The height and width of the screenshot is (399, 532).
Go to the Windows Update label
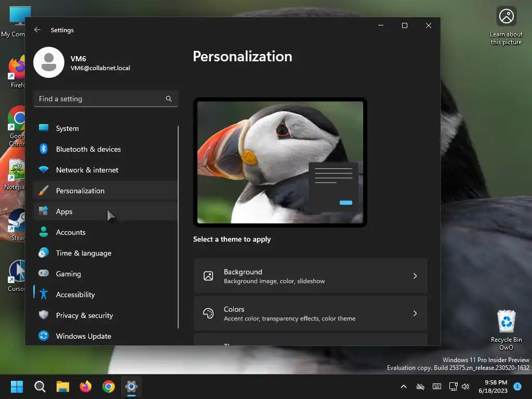point(84,336)
